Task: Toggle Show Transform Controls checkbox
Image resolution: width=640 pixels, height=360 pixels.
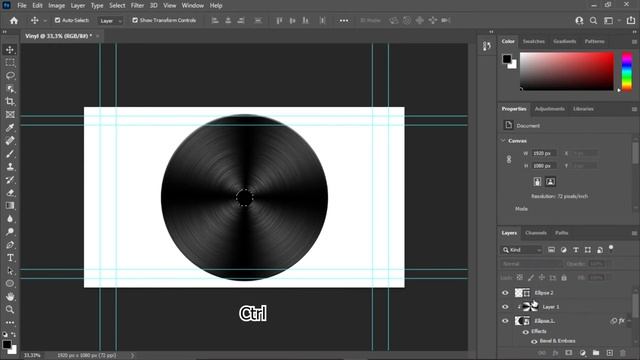Action: click(x=135, y=20)
